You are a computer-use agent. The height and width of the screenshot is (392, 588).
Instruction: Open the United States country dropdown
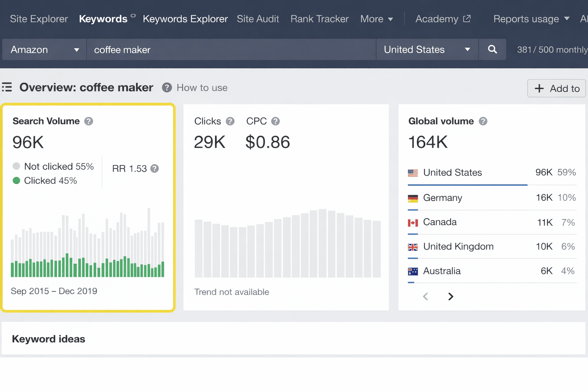pos(427,49)
